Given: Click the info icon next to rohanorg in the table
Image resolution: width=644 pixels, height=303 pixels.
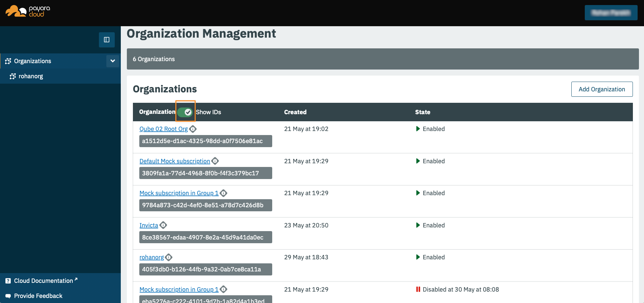Looking at the screenshot, I should (169, 257).
